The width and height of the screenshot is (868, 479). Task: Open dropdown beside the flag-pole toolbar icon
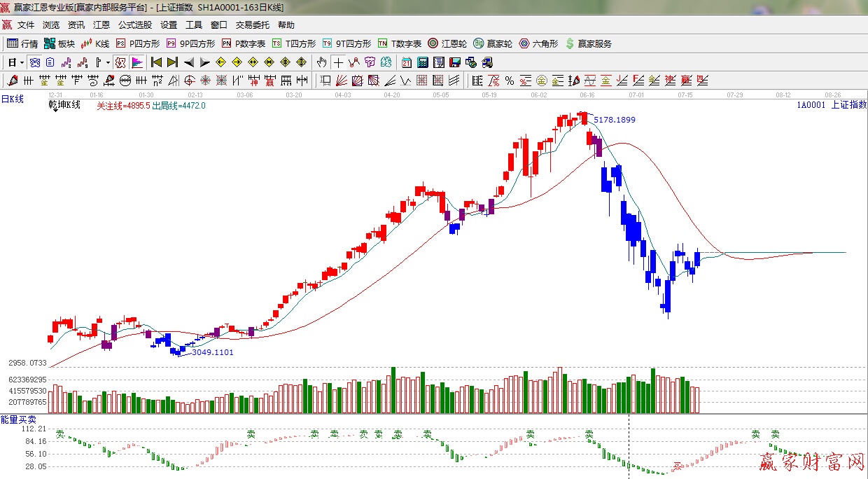tap(108, 62)
